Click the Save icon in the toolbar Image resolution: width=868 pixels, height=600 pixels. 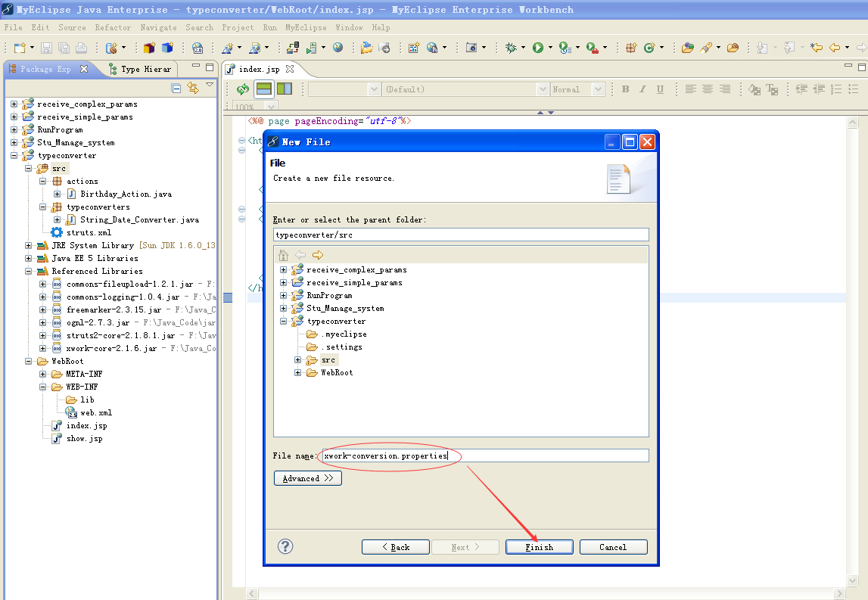tap(46, 48)
